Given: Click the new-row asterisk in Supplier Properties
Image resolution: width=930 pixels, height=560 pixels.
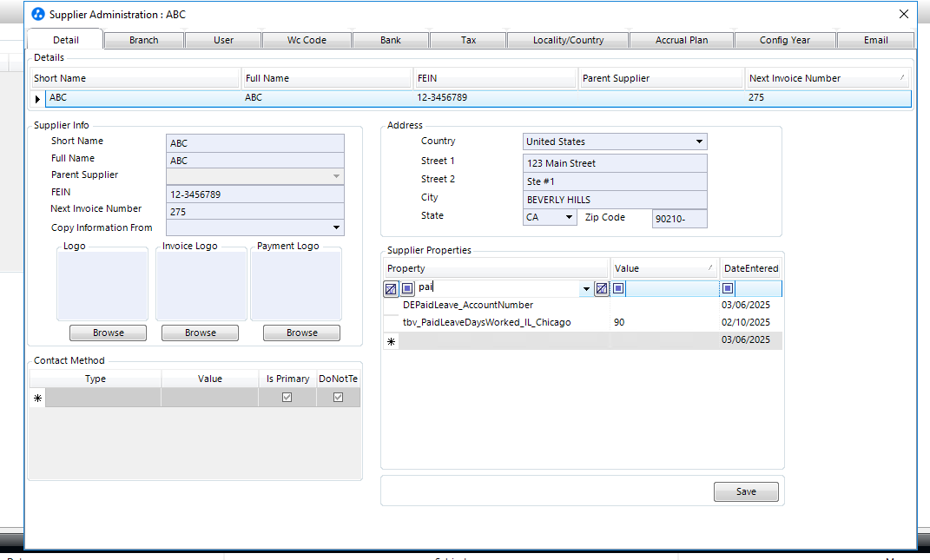Looking at the screenshot, I should [x=391, y=342].
